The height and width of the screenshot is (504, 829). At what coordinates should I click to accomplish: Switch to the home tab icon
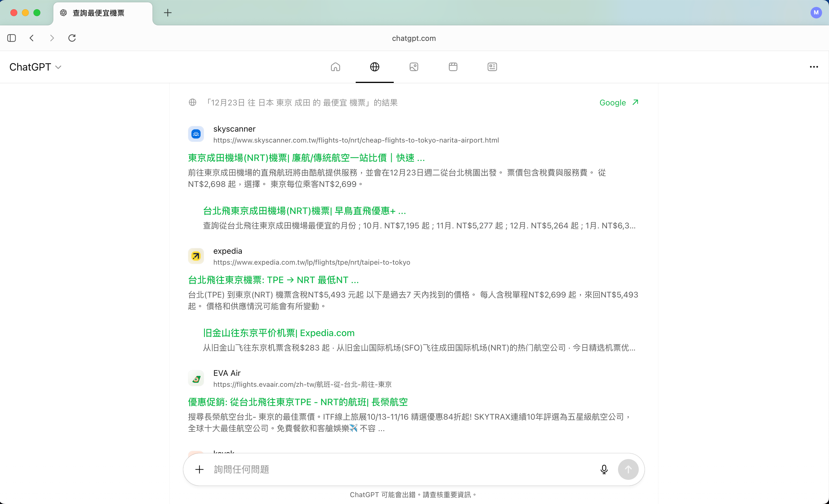pos(335,67)
